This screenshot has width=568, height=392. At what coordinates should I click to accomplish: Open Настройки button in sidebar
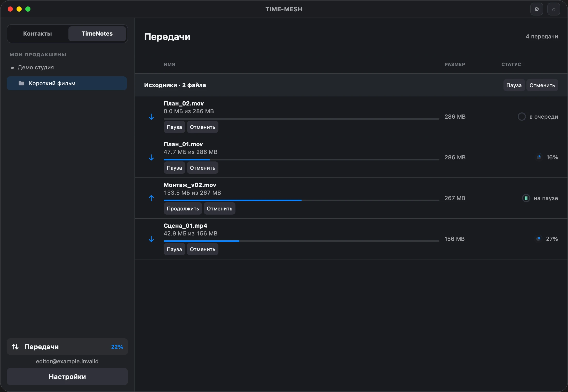click(67, 377)
